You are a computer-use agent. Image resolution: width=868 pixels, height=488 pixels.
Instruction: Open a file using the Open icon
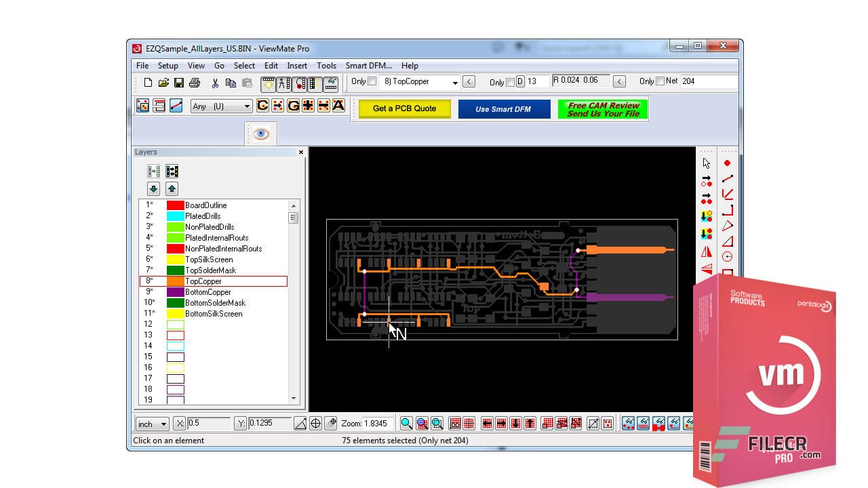coord(163,82)
